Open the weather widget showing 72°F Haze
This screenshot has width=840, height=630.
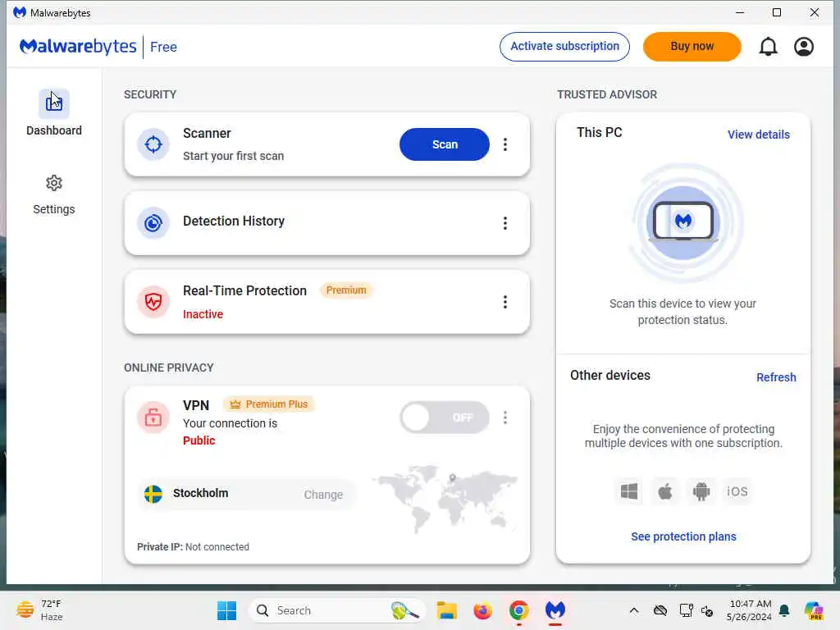[39, 610]
